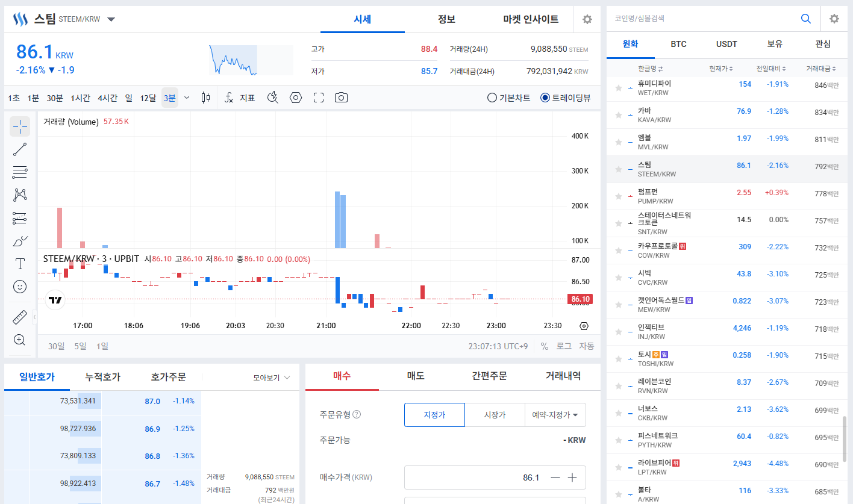Switch to the 마켓 인사이트 tab
853x504 pixels.
pyautogui.click(x=531, y=19)
